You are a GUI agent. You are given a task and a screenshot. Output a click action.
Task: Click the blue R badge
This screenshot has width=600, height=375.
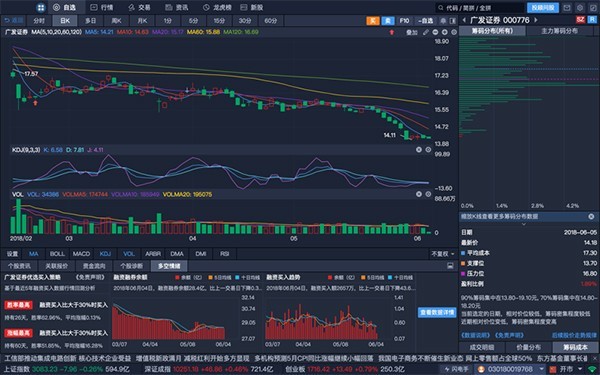593,20
